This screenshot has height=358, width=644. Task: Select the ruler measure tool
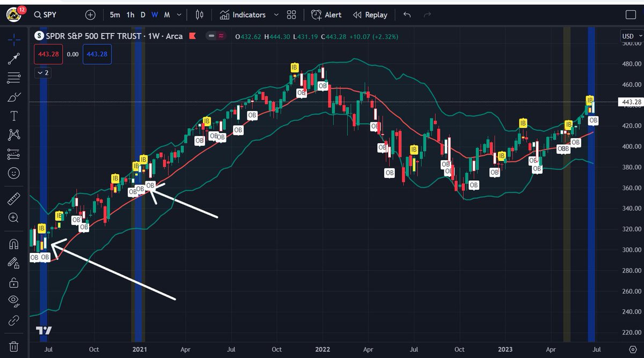coord(14,199)
